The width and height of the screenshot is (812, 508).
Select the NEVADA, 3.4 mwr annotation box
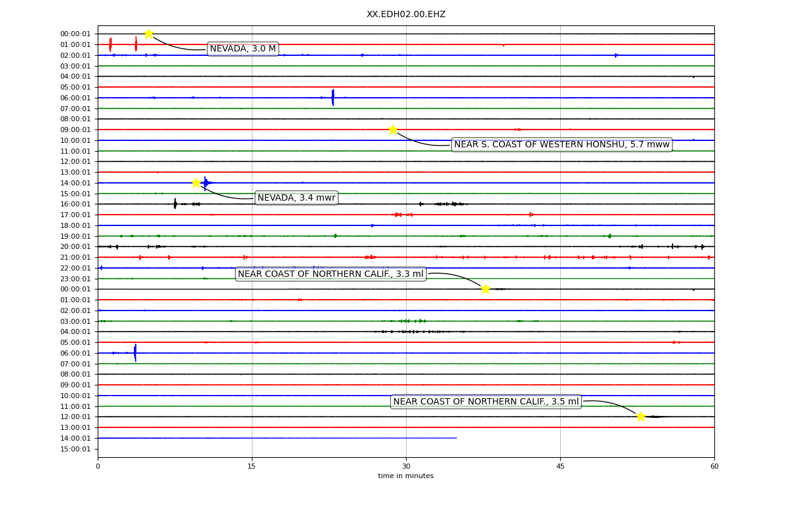[x=296, y=198]
